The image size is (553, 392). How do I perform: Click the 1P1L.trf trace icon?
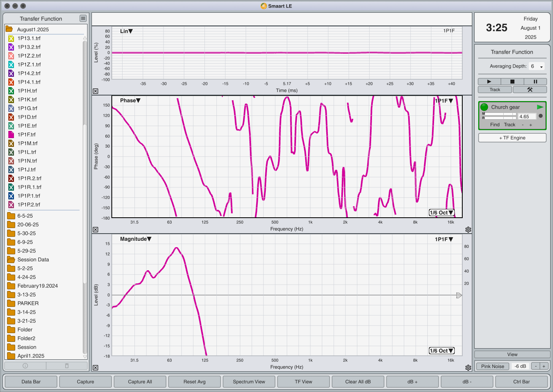click(11, 152)
